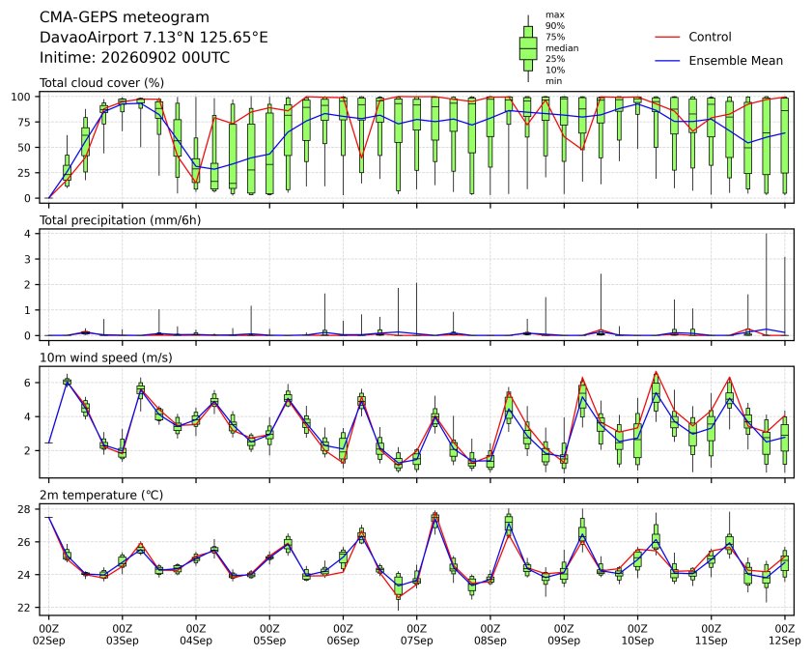Click the Initime 20260902 00UTC text

click(x=134, y=57)
